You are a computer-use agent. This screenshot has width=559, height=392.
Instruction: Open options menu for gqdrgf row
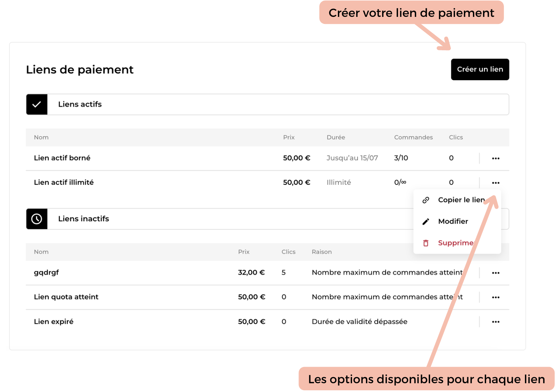pyautogui.click(x=496, y=273)
